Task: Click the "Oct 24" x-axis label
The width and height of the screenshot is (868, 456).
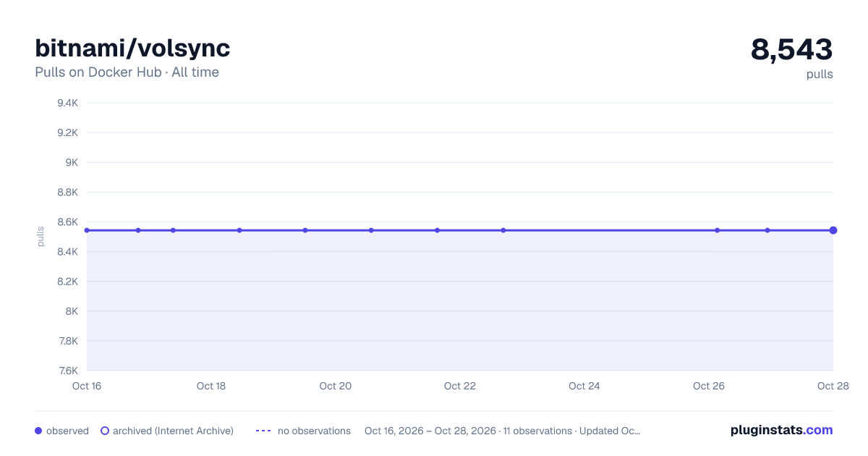Action: coord(584,386)
